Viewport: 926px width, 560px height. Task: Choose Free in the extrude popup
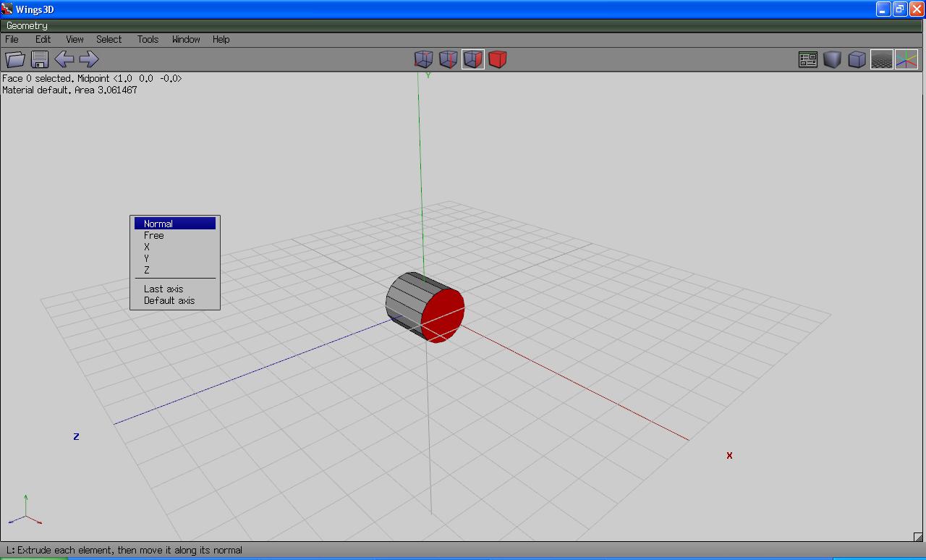click(x=175, y=235)
